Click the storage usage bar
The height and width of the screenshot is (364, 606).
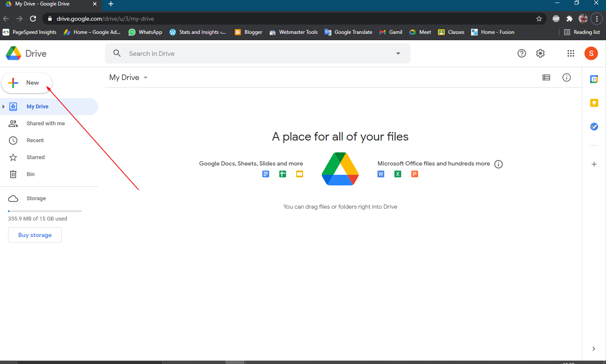(45, 211)
